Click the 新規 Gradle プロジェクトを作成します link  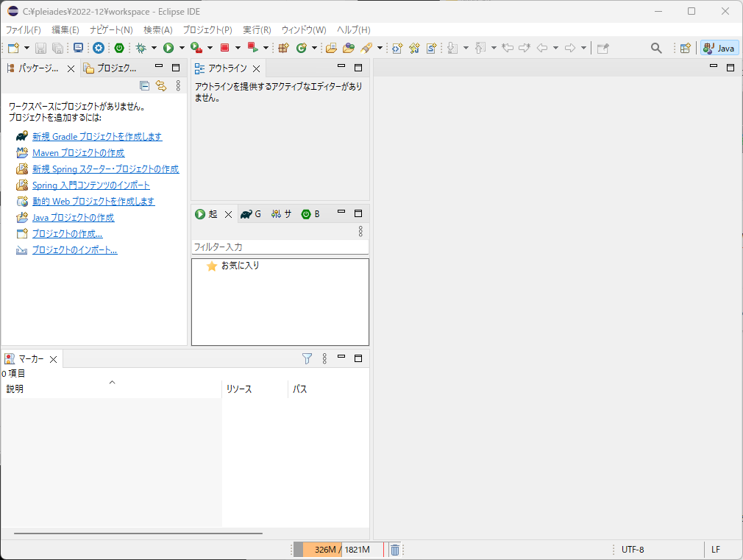pos(97,137)
